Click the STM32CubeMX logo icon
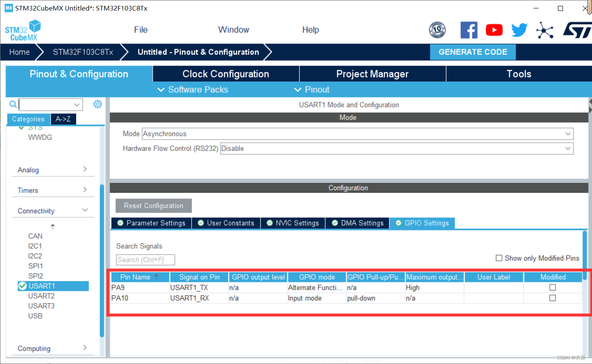Image resolution: width=592 pixels, height=364 pixels. pos(23,30)
